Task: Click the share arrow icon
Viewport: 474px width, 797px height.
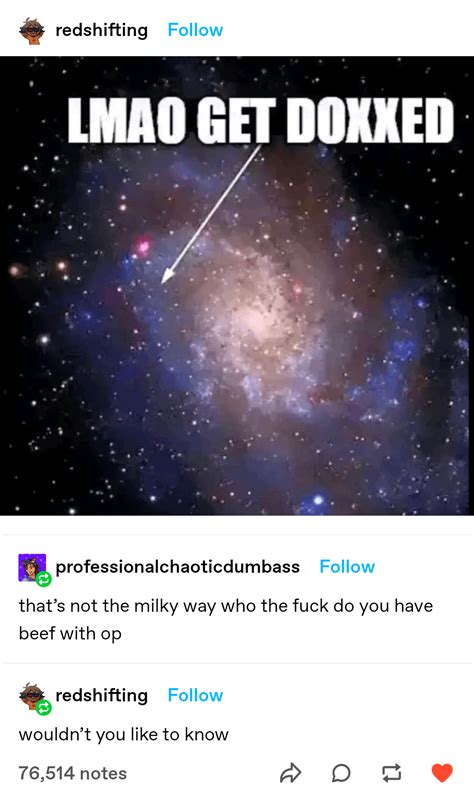Action: coord(290,773)
